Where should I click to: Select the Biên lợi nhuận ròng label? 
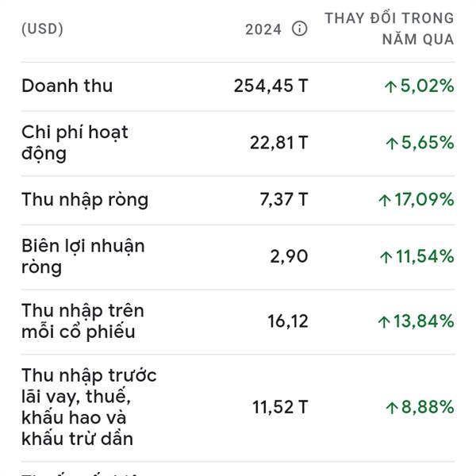point(83,256)
